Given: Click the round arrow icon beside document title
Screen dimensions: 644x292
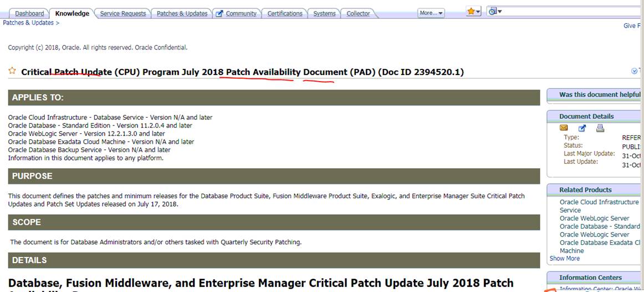Looking at the screenshot, I should pos(635,71).
